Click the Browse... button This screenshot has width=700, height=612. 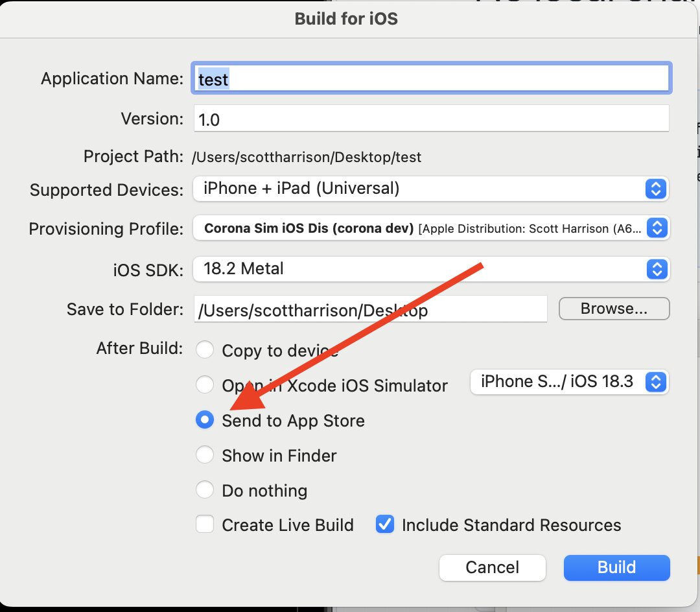(614, 309)
